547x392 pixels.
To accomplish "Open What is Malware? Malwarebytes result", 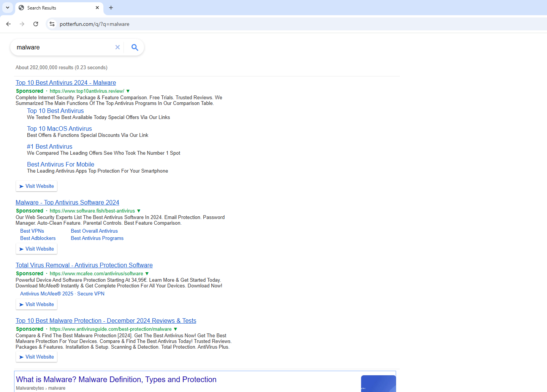I will pos(116,379).
